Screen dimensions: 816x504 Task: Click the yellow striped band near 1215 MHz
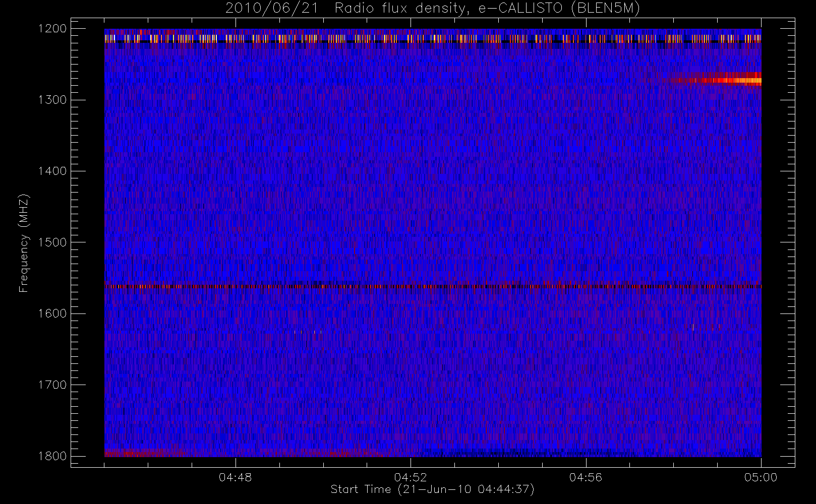point(433,38)
